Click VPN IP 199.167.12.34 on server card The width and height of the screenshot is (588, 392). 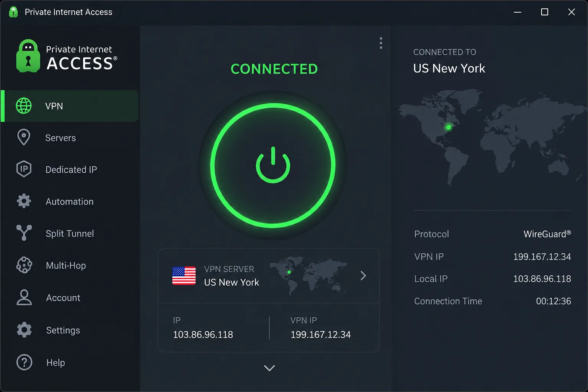point(320,335)
